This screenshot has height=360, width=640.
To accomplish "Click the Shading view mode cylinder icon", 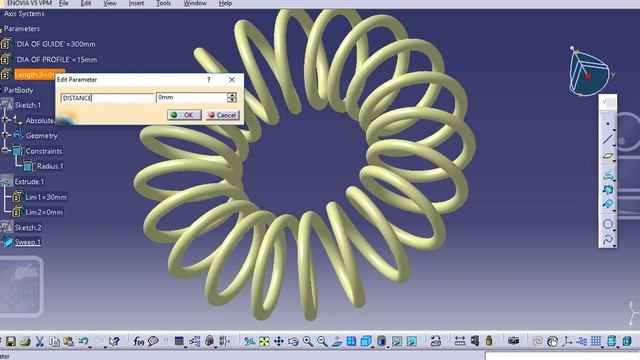I will (381, 341).
